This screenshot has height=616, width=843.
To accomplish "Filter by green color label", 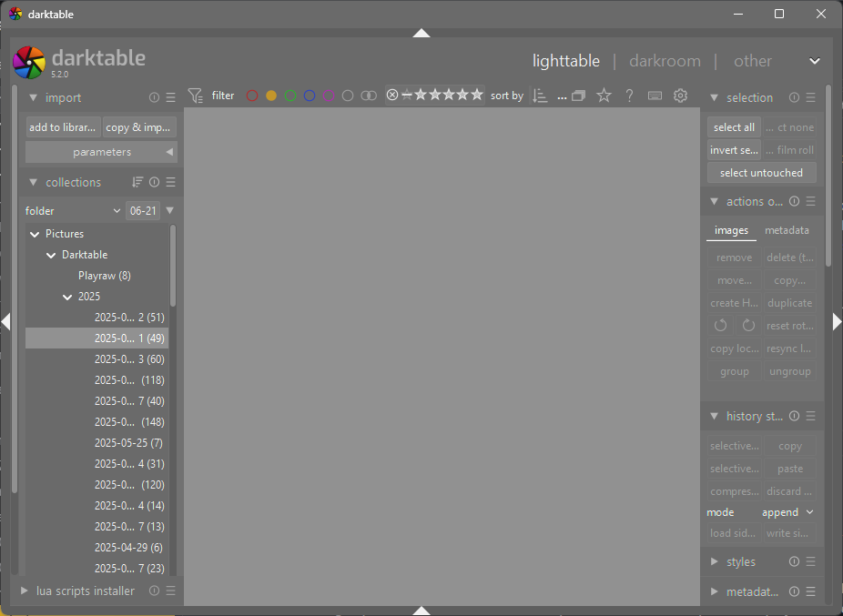I will [290, 96].
